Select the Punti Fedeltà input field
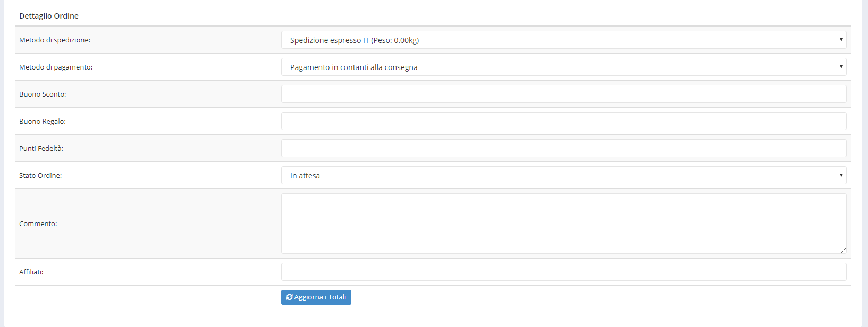Image resolution: width=868 pixels, height=327 pixels. click(x=563, y=148)
